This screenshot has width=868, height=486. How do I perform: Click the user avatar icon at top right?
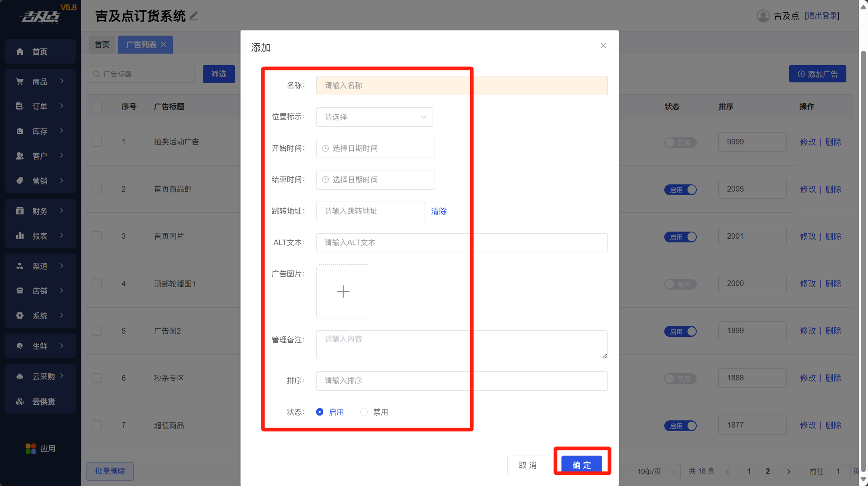coord(763,16)
